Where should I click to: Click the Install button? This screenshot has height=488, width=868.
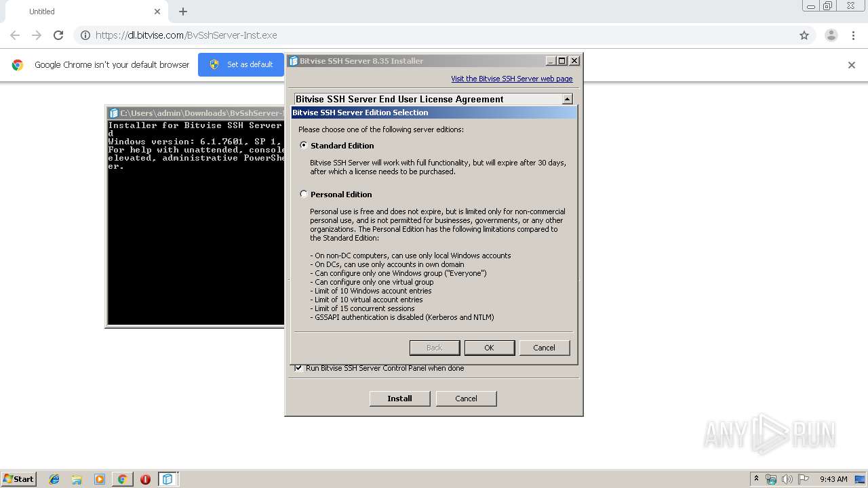click(399, 399)
